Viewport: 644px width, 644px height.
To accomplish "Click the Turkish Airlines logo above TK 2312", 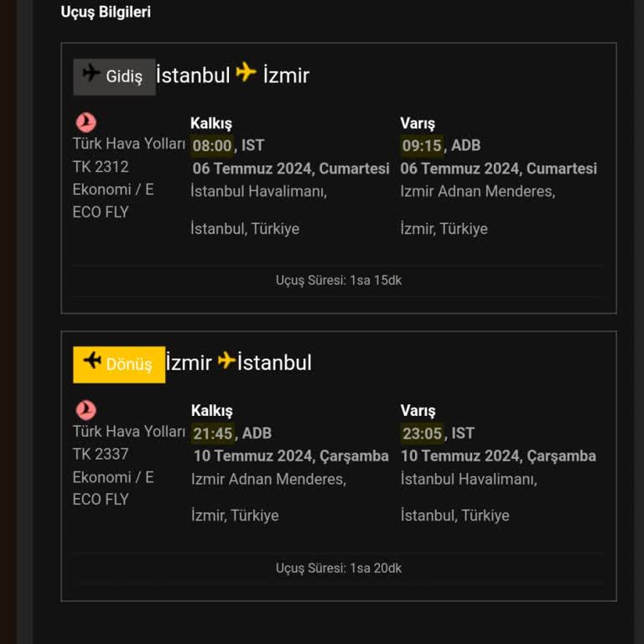I will coord(86,123).
